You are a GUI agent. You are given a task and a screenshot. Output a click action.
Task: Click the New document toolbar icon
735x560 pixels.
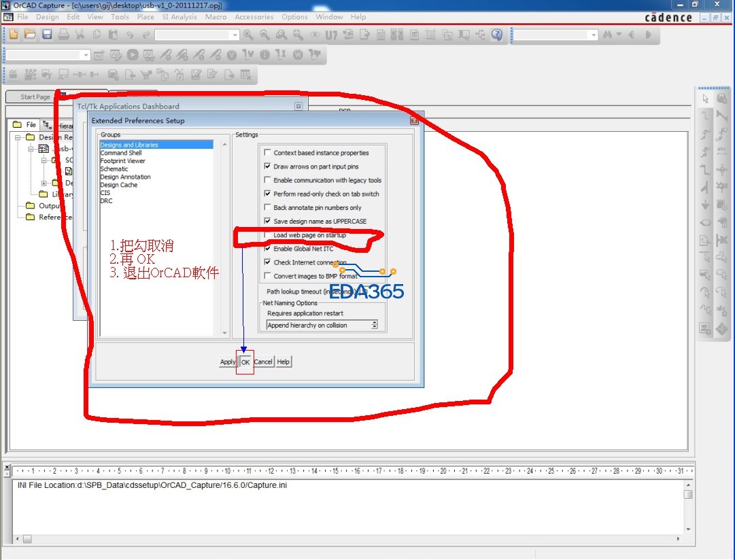click(14, 34)
